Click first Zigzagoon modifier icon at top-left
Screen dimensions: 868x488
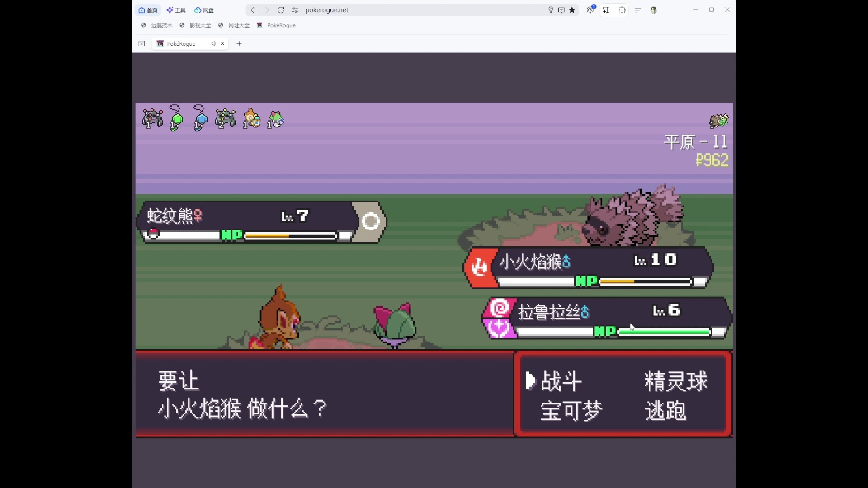coord(152,119)
